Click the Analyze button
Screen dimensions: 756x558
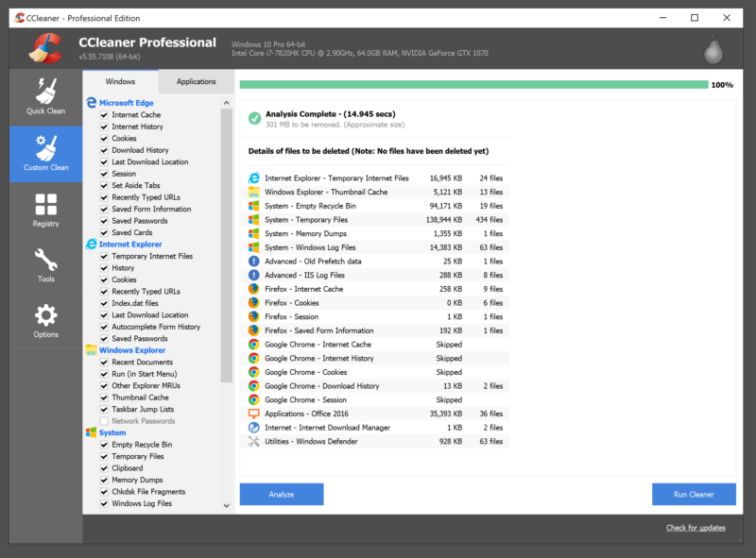282,494
